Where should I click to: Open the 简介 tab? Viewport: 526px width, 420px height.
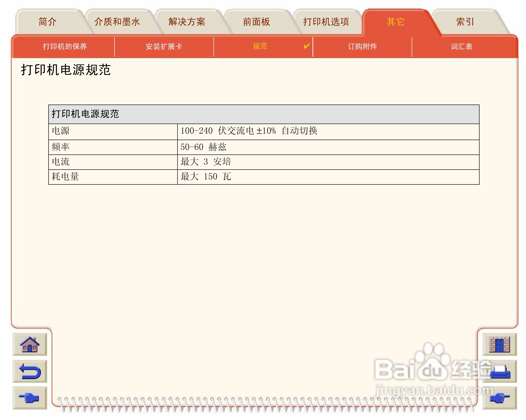(48, 22)
